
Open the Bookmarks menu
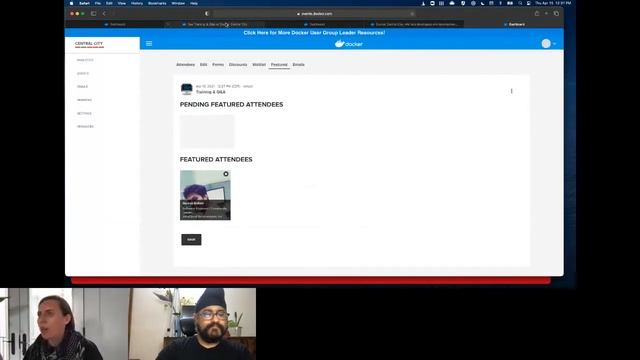(x=157, y=3)
